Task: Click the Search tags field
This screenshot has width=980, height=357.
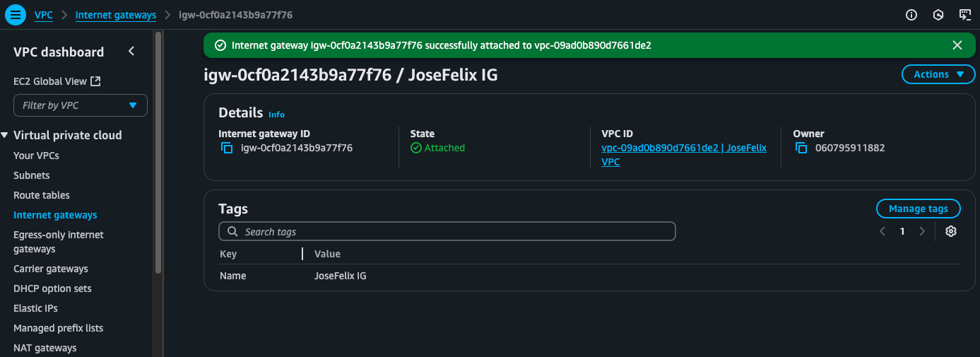Action: [x=447, y=232]
